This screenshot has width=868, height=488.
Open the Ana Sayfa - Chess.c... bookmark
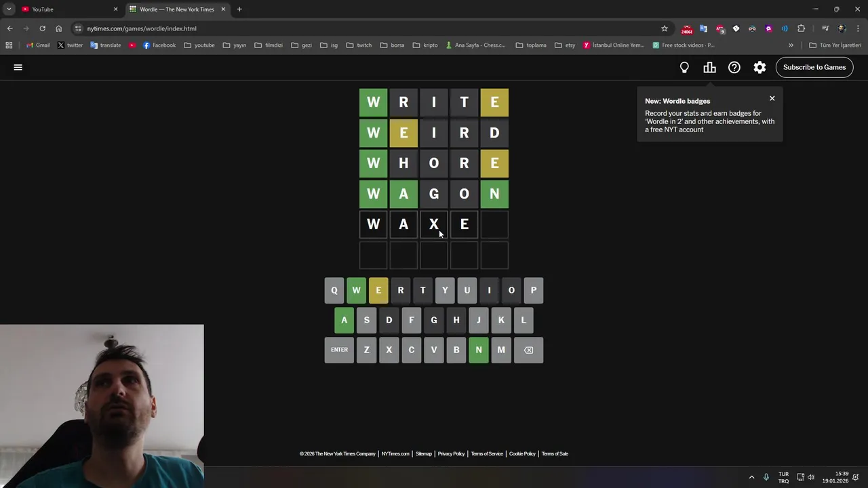[475, 45]
